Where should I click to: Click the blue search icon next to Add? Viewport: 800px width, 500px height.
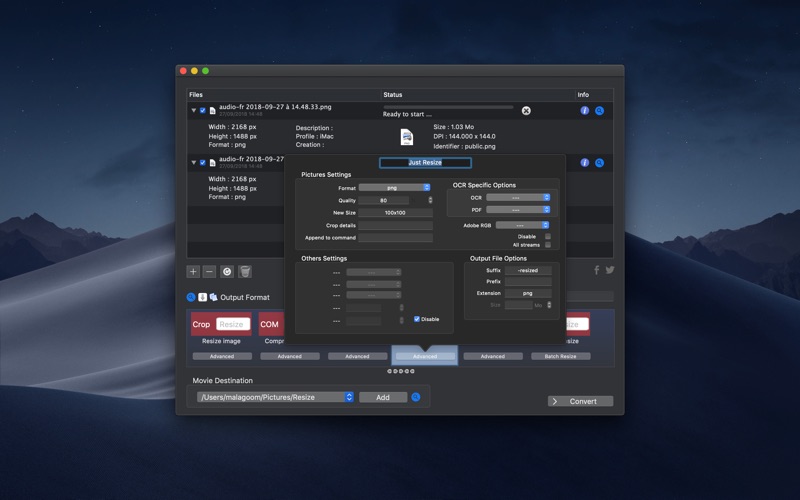416,397
